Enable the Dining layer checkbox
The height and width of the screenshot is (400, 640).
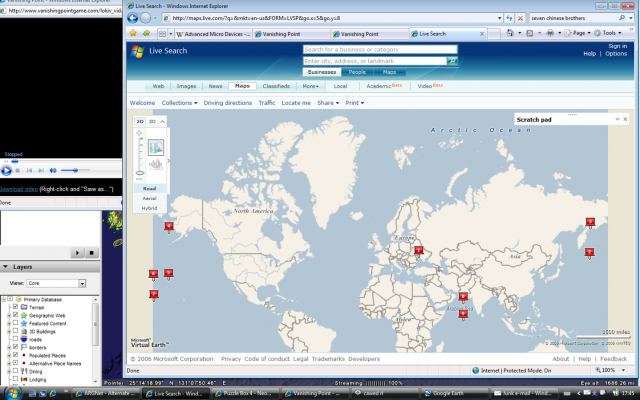(x=16, y=371)
